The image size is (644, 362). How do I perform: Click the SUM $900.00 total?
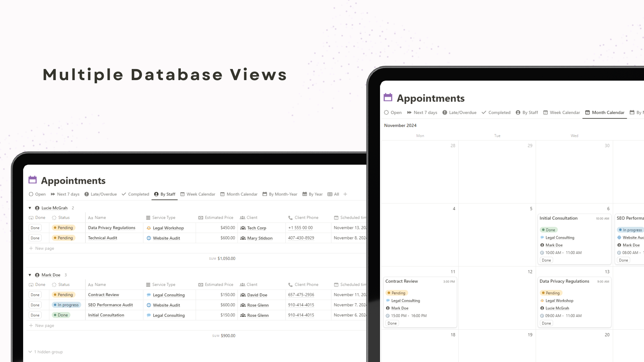(x=224, y=336)
